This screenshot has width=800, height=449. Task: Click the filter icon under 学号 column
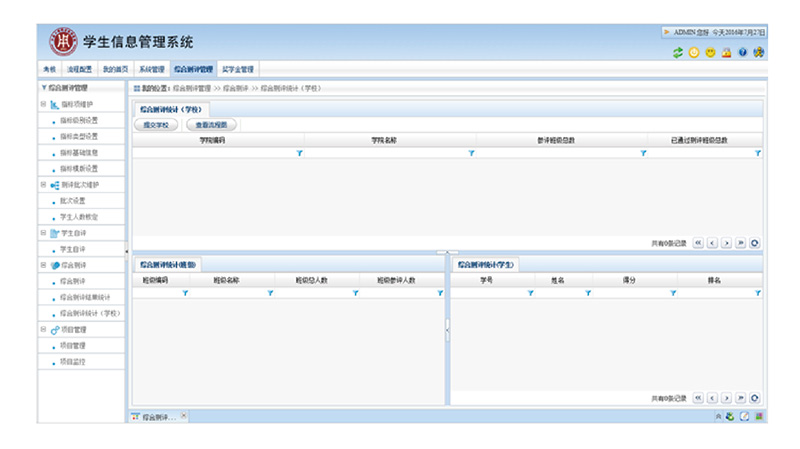531,293
